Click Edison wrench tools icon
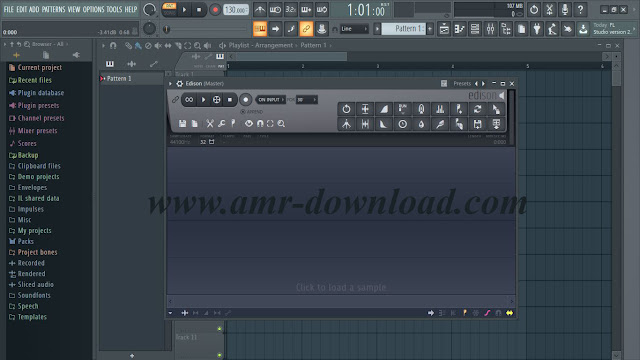The height and width of the screenshot is (360, 640). [221, 123]
